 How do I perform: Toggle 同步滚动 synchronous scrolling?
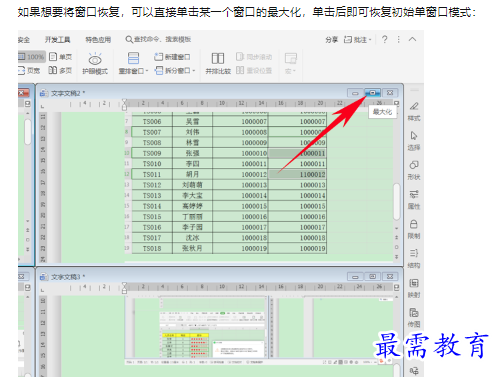(x=254, y=57)
